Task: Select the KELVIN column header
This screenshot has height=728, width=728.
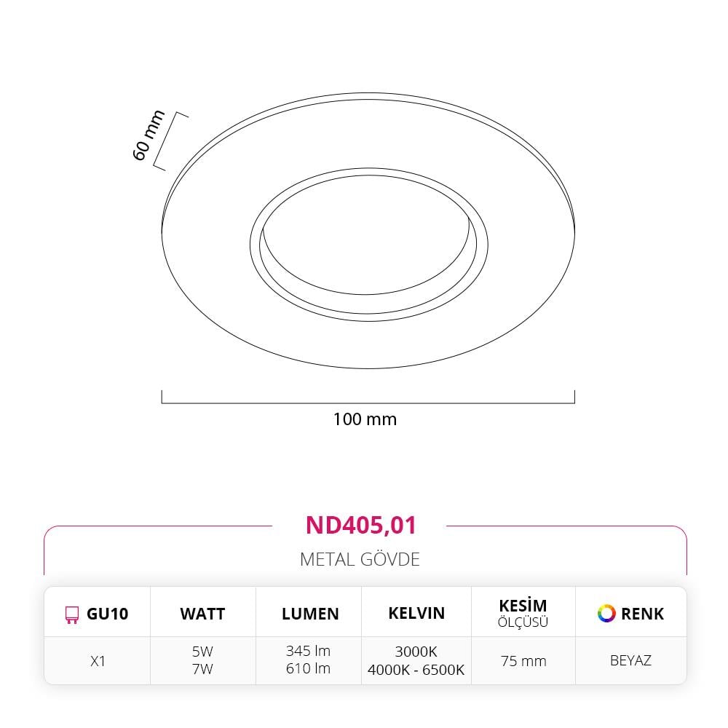Action: [416, 613]
